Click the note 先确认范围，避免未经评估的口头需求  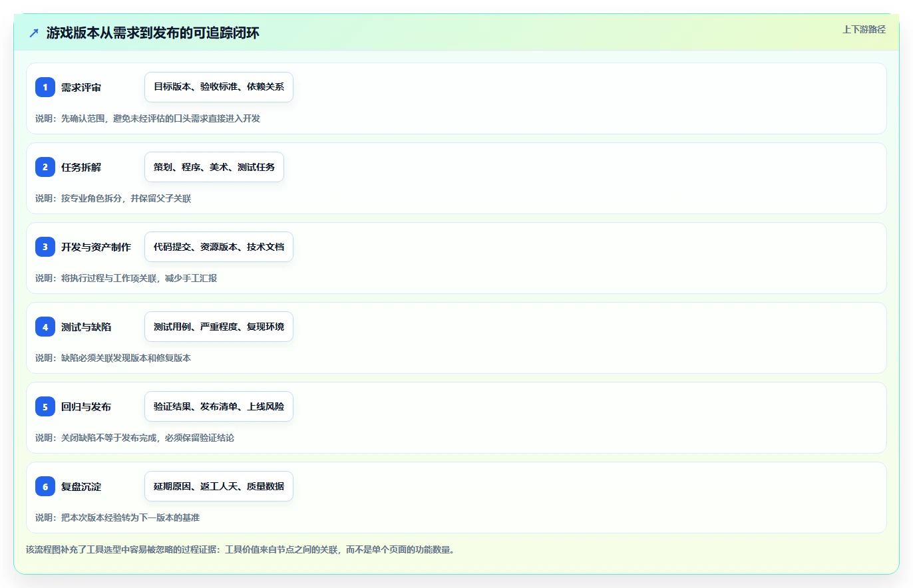point(148,118)
